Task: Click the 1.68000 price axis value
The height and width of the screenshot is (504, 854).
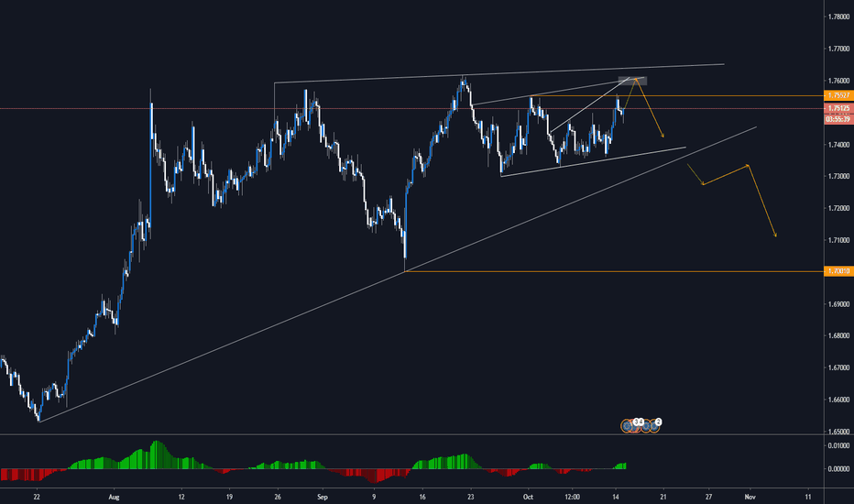Action: [x=838, y=335]
